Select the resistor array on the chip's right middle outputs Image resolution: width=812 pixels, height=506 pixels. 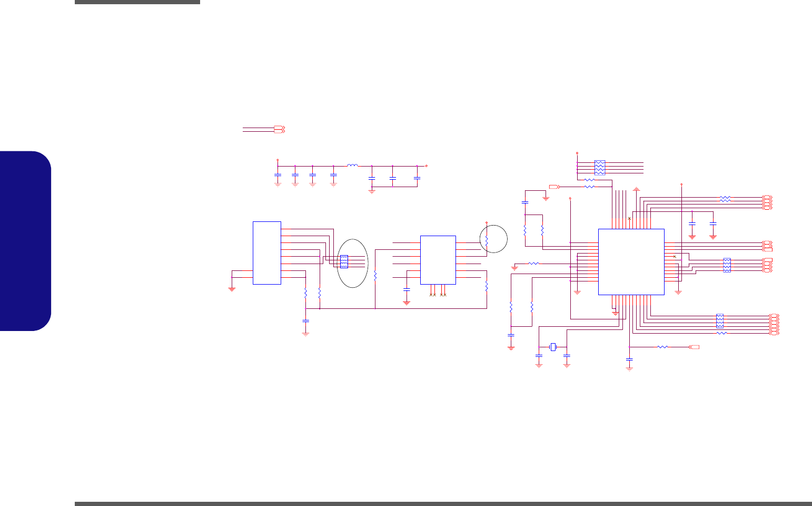coord(727,265)
